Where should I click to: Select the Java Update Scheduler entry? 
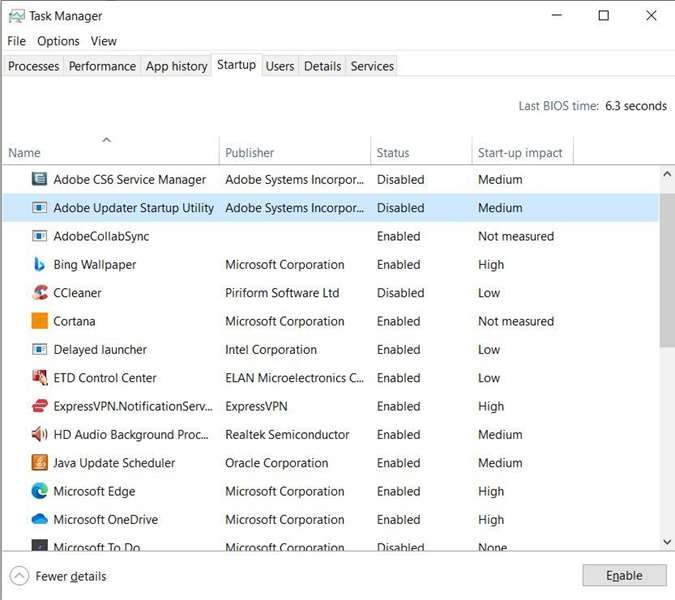[x=114, y=463]
